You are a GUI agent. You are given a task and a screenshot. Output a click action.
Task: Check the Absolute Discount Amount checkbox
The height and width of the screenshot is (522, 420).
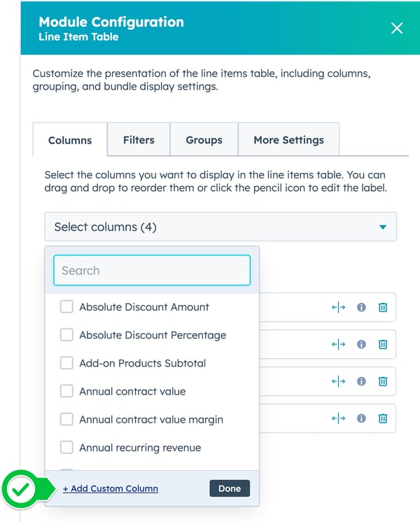pos(66,306)
